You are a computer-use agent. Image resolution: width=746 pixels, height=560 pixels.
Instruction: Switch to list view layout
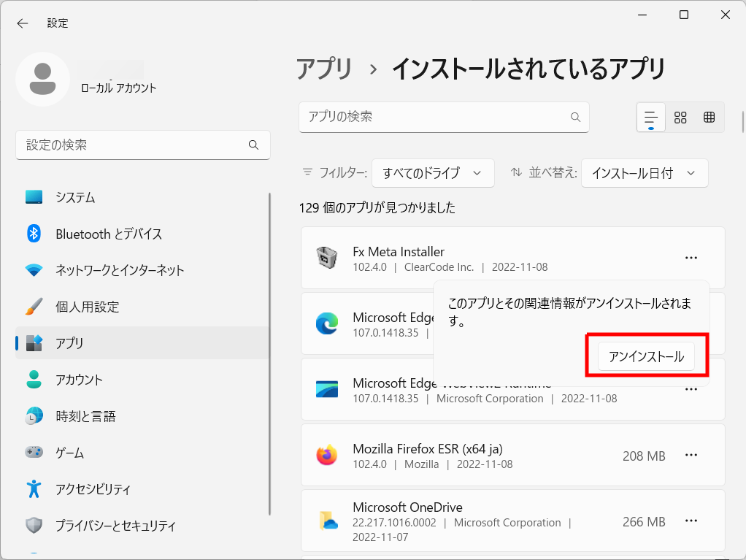(651, 118)
